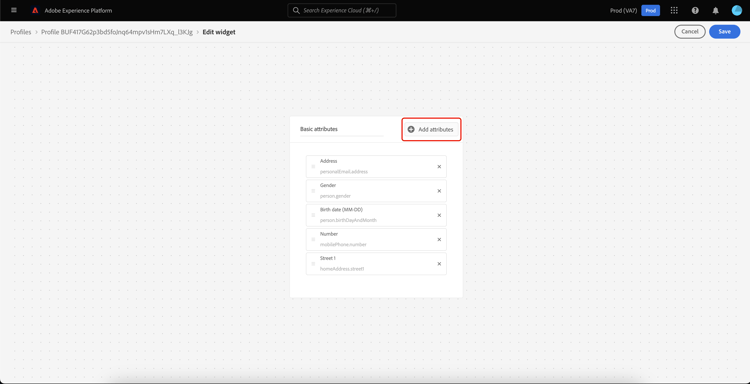Open the user profile avatar
This screenshot has width=750, height=384.
point(736,10)
